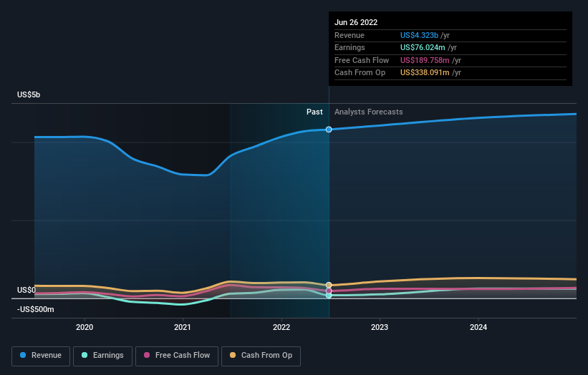This screenshot has height=375, width=588.
Task: Click the US$5b y-axis label
Action: pos(29,94)
